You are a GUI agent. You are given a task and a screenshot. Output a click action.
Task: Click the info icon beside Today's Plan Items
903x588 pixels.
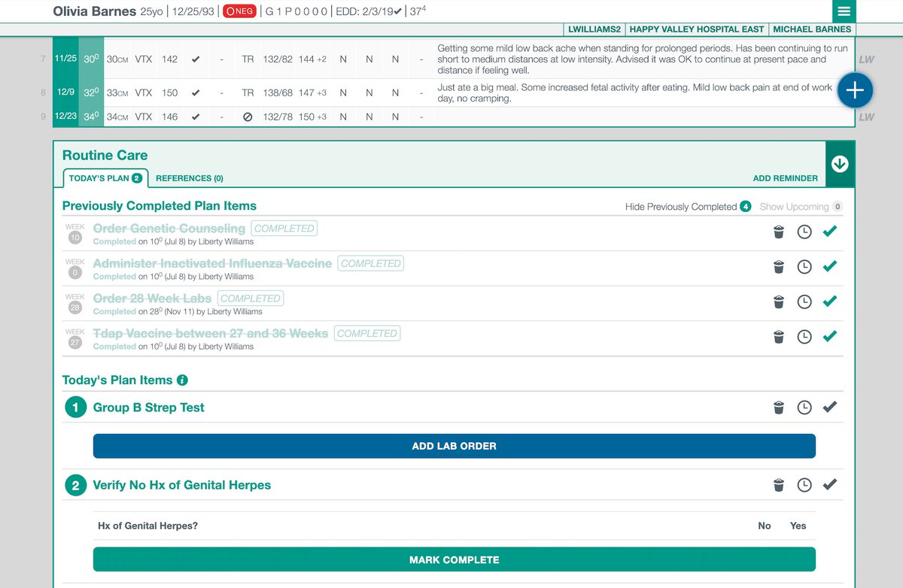point(182,380)
